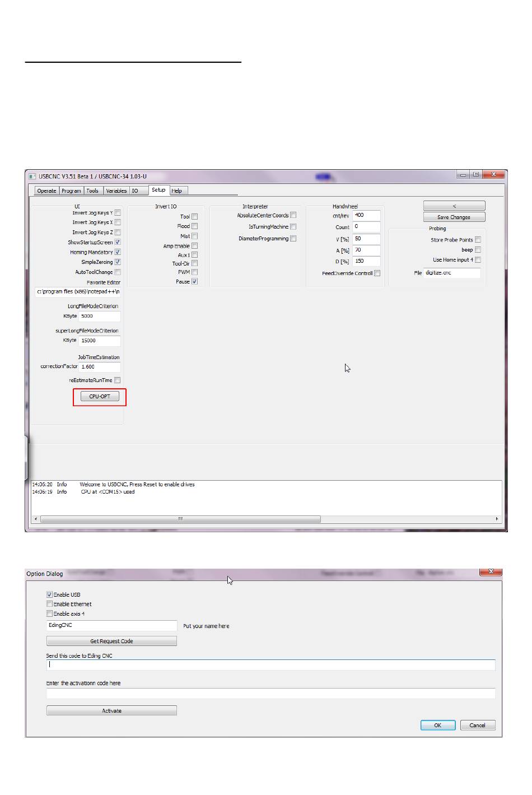Viewport: 532px width, 795px height.
Task: Open the Program tab
Action: tap(71, 191)
